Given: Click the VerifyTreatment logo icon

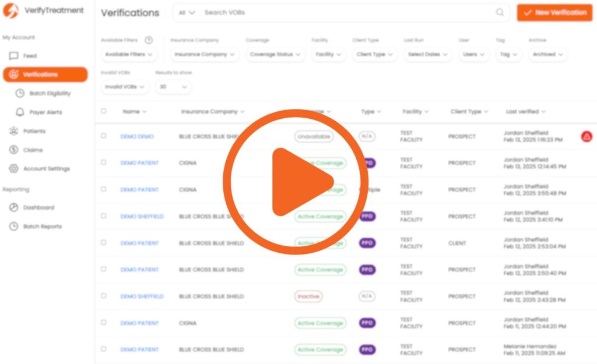Looking at the screenshot, I should (x=11, y=11).
